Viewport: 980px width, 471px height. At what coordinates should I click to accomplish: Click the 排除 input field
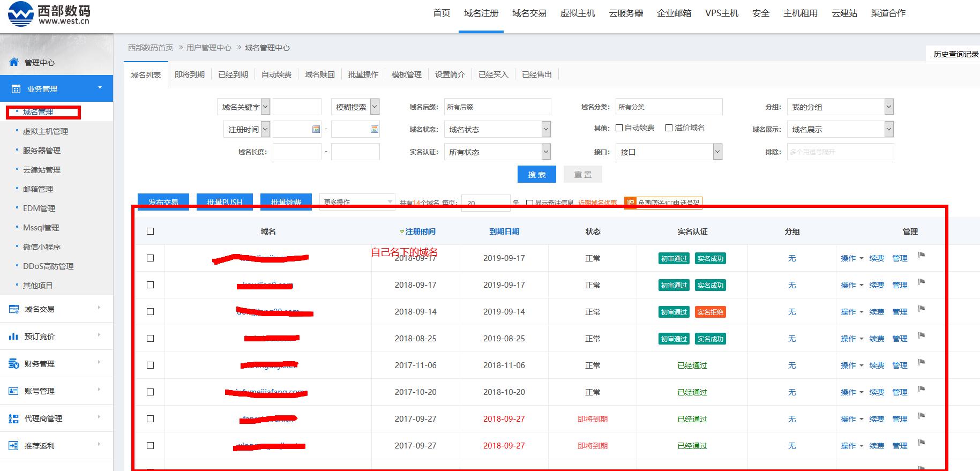(840, 152)
